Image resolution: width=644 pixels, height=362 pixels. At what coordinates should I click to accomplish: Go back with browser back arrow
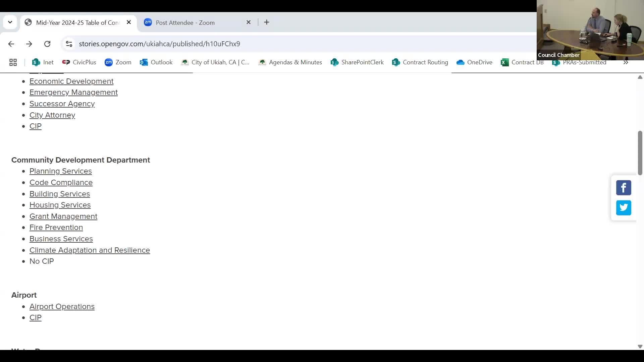[11, 44]
